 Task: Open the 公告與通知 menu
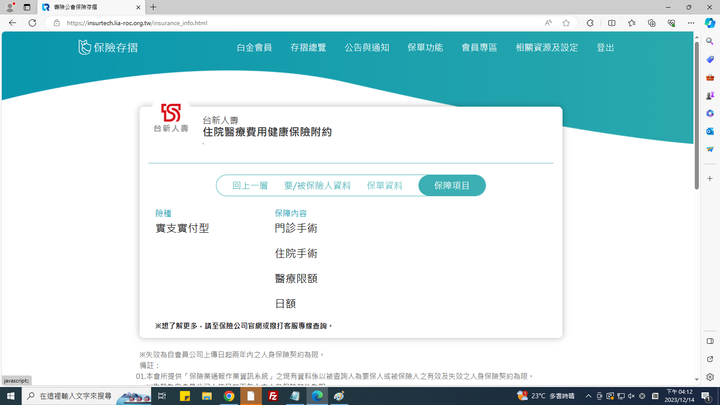pyautogui.click(x=367, y=47)
